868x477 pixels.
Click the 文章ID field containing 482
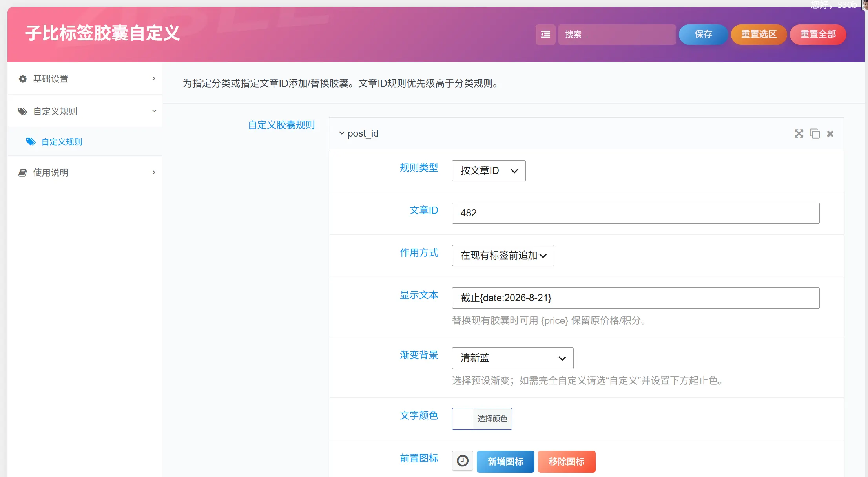tap(636, 213)
